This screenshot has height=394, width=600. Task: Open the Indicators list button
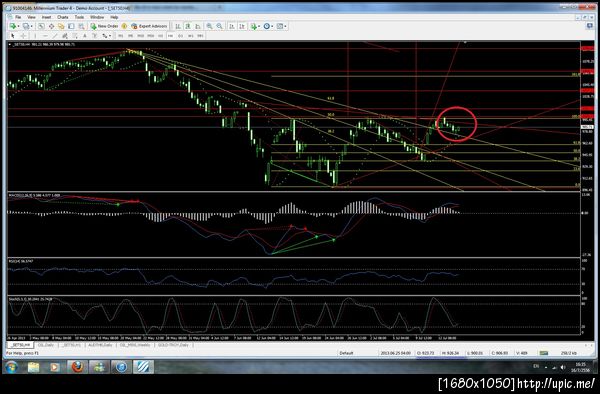click(254, 26)
